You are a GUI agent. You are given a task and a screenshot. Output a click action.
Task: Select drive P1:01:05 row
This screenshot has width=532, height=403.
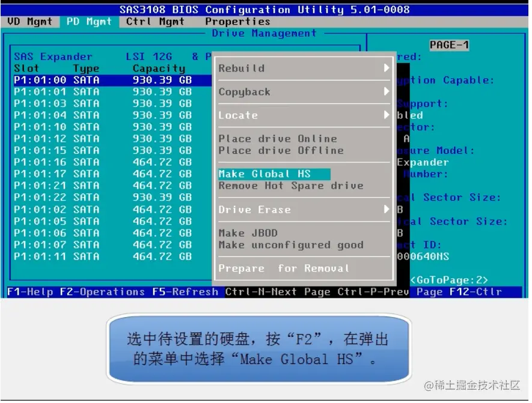(x=112, y=222)
